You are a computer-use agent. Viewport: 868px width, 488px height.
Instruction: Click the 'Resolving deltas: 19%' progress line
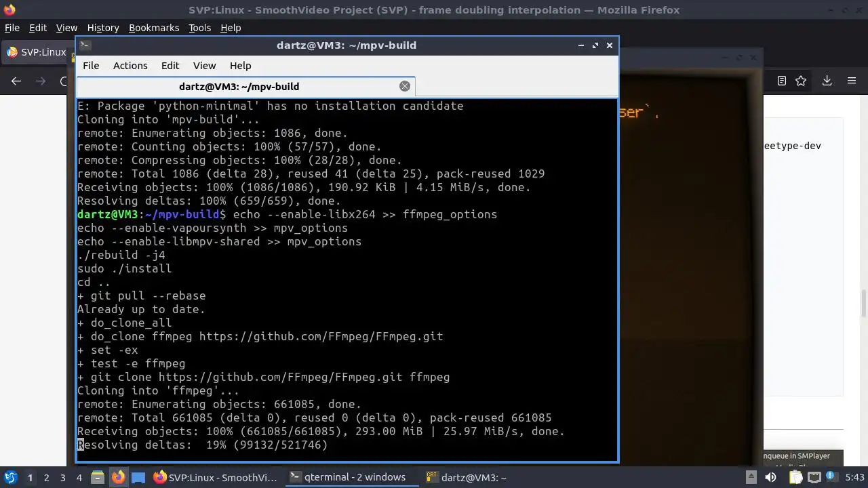click(202, 445)
